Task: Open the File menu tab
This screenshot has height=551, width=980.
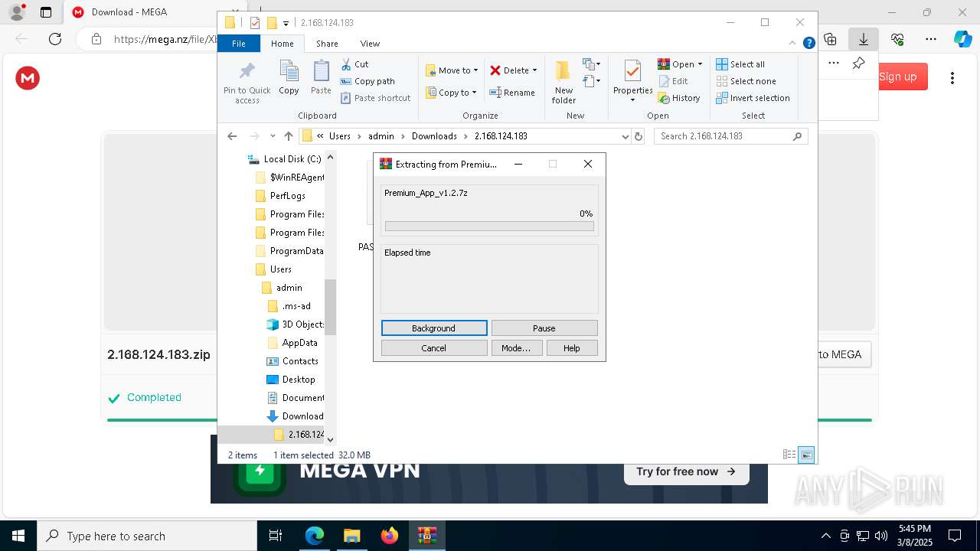Action: pyautogui.click(x=239, y=44)
